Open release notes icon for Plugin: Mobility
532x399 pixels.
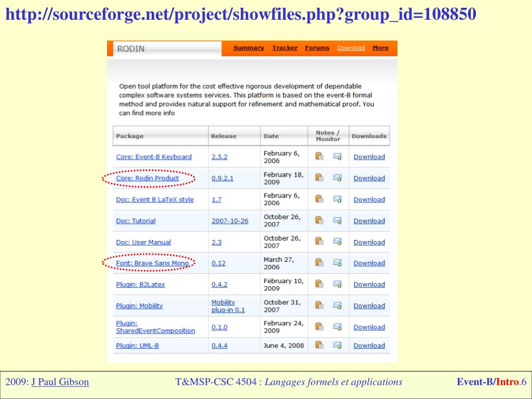pos(320,305)
